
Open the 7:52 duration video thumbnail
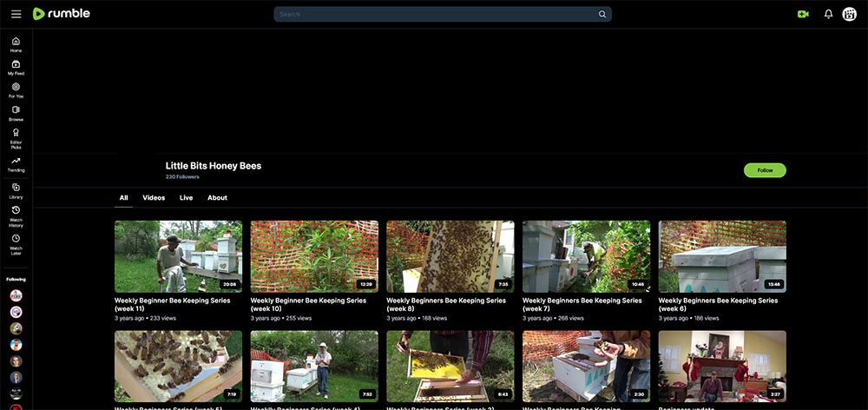tap(314, 367)
